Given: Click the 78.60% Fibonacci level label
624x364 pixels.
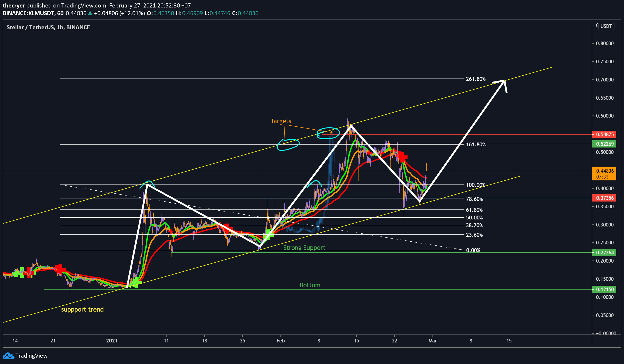Looking at the screenshot, I should tap(474, 199).
